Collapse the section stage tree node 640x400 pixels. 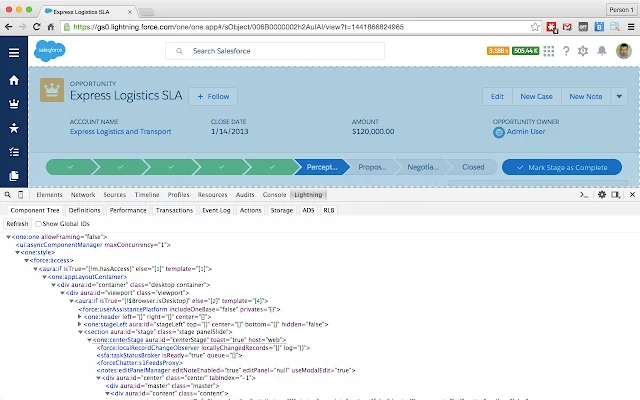click(x=80, y=332)
